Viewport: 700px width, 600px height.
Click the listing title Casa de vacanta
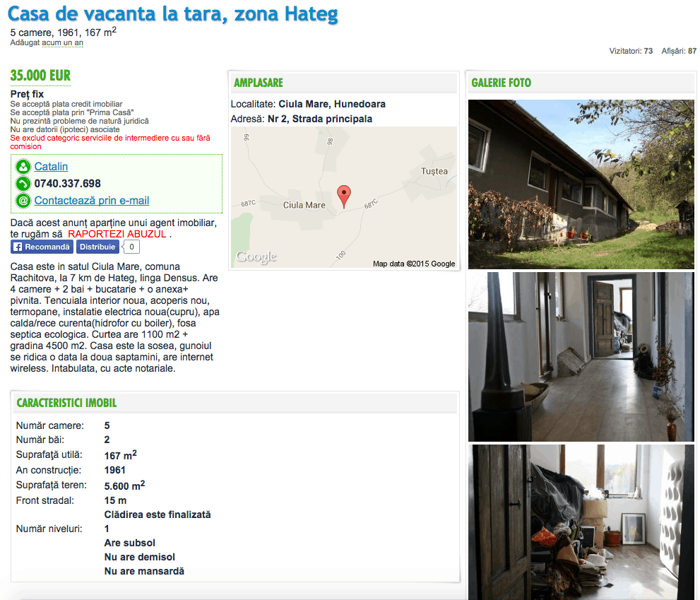pos(173,14)
